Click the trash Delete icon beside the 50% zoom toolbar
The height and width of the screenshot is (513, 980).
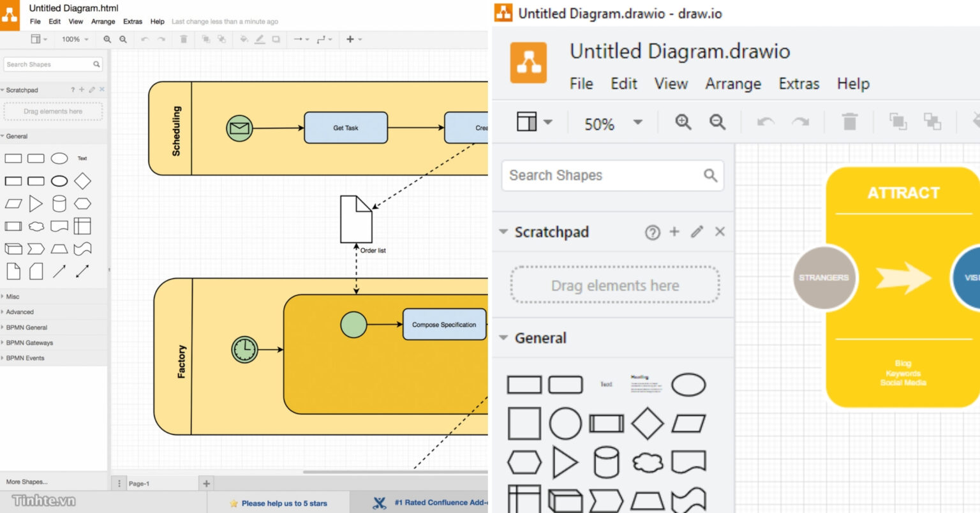click(849, 122)
